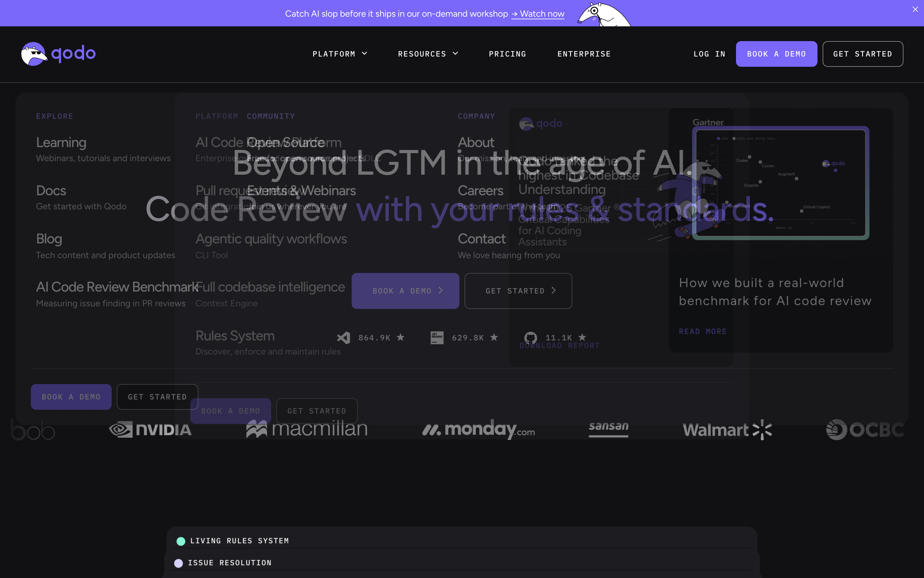Click the JetBrains icon next to 629.8K
The image size is (924, 578).
pyautogui.click(x=437, y=337)
